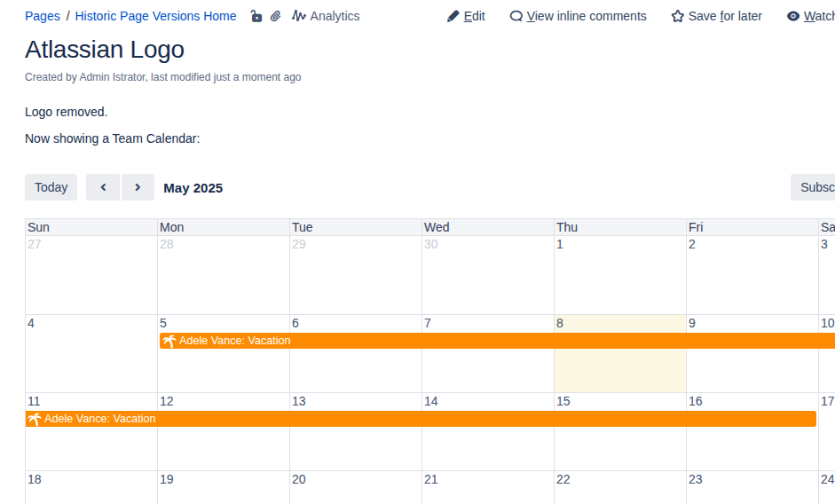Navigate to Historic Page Versions Home breadcrumb

pyautogui.click(x=155, y=16)
